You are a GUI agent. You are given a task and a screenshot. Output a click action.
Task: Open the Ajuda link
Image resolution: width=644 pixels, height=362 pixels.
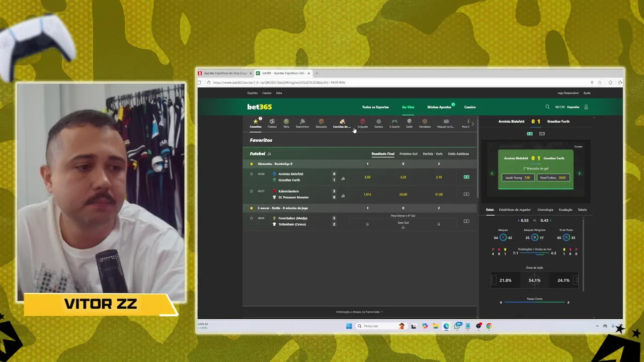tap(587, 93)
